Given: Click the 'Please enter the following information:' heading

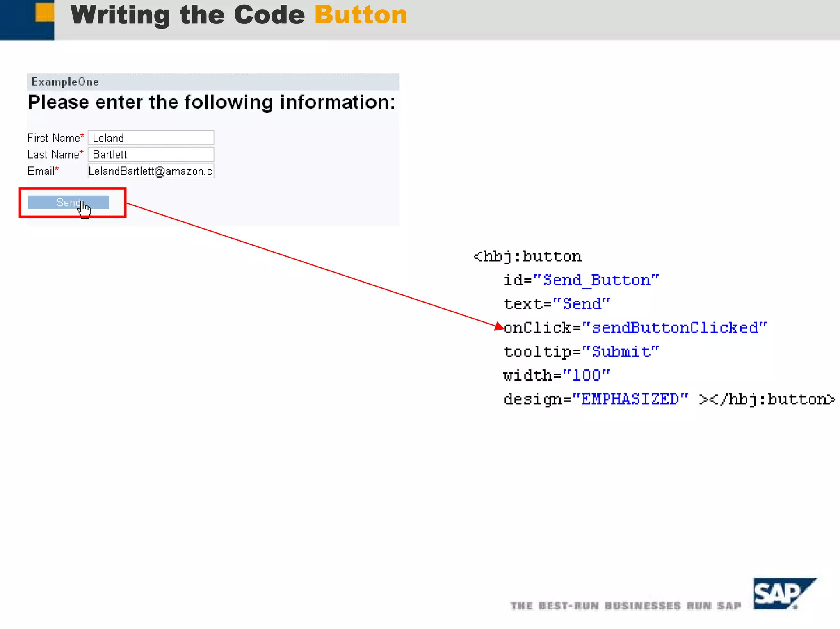Looking at the screenshot, I should click(211, 102).
